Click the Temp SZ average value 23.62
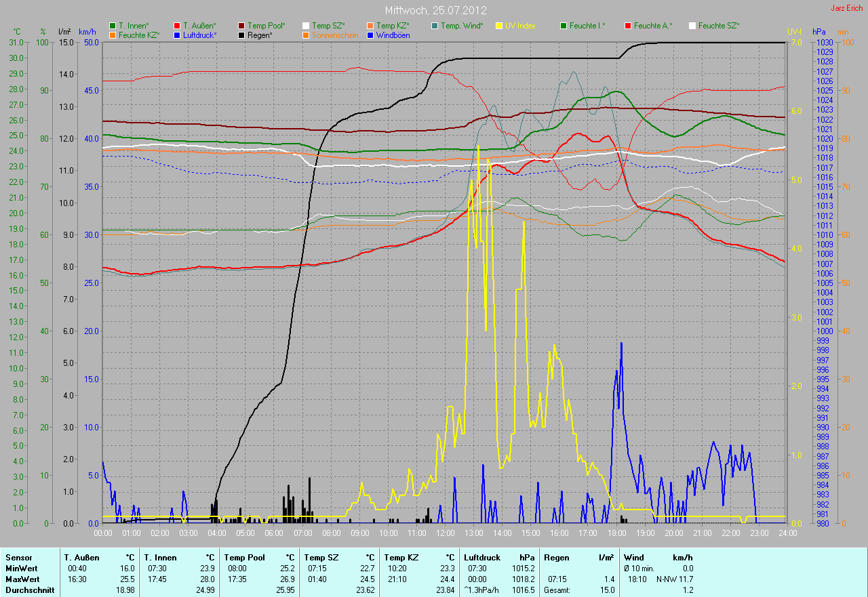 pyautogui.click(x=364, y=590)
